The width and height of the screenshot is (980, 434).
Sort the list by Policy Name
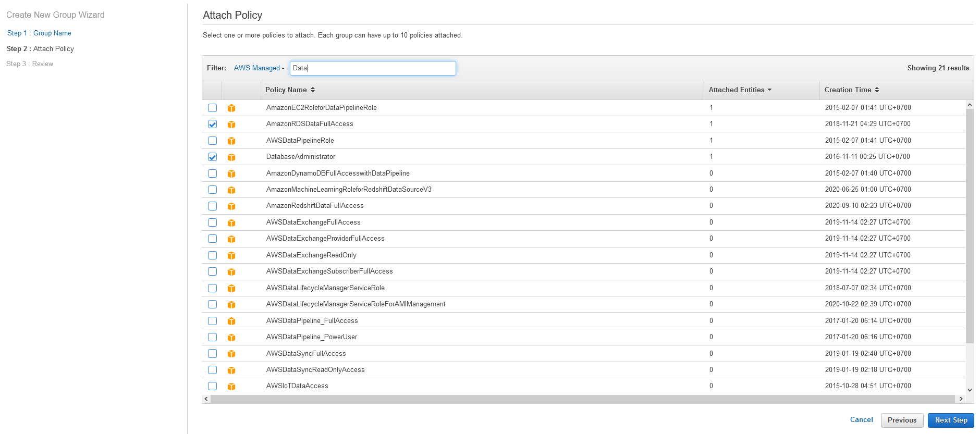(290, 90)
